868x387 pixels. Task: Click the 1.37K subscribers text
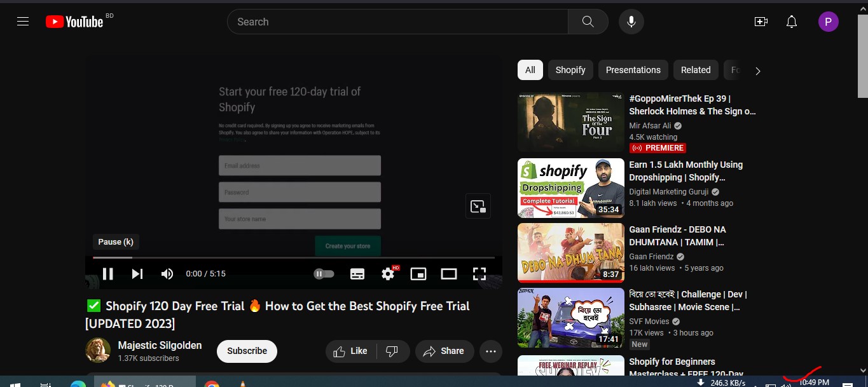coord(149,358)
